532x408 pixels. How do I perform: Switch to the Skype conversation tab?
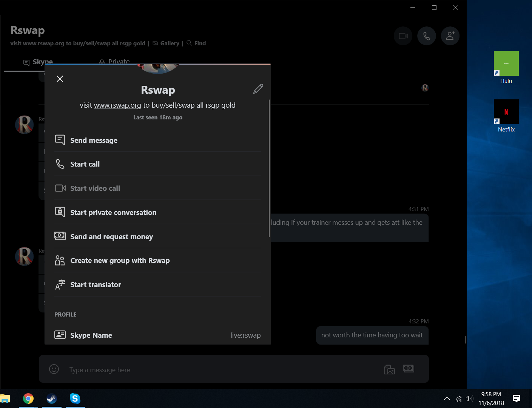pos(38,62)
